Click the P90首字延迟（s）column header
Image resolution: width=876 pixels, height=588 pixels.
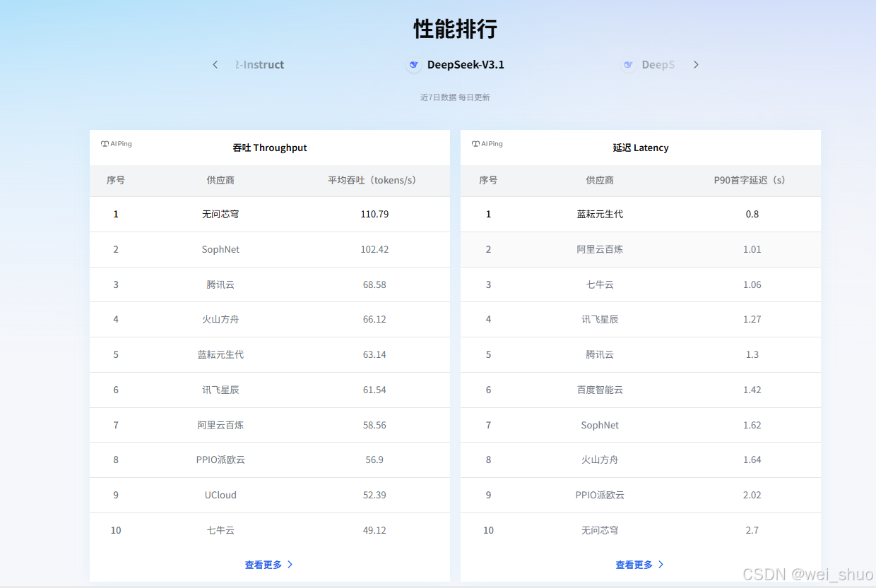(752, 180)
